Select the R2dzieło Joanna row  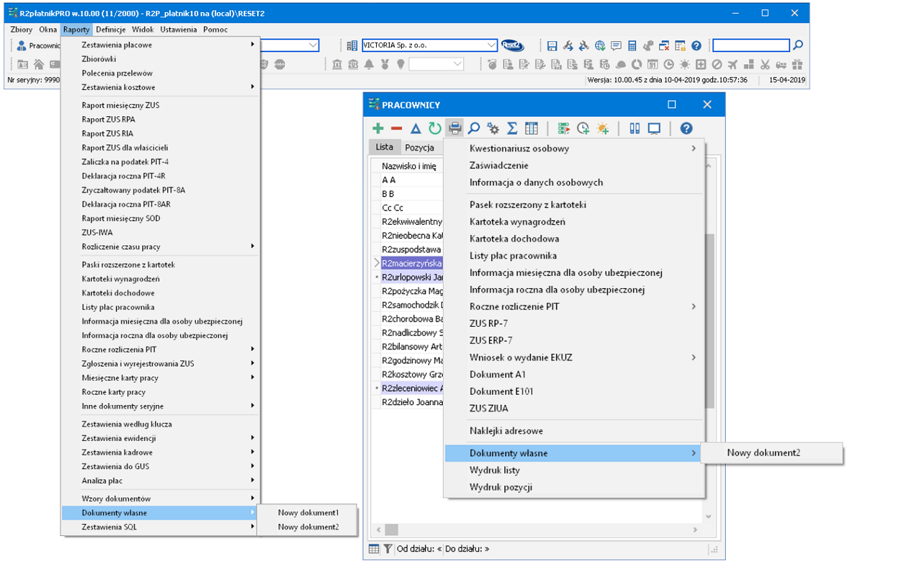click(408, 402)
